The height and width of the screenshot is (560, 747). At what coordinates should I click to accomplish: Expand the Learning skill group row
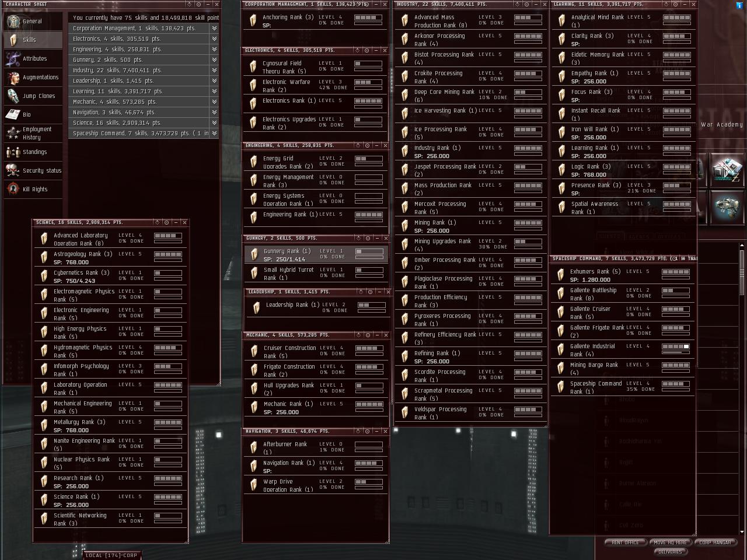point(214,91)
